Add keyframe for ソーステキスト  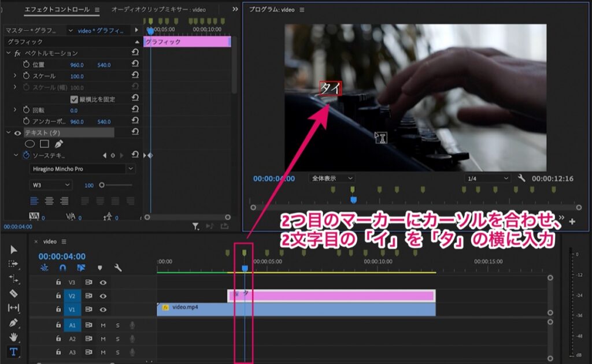(x=113, y=155)
